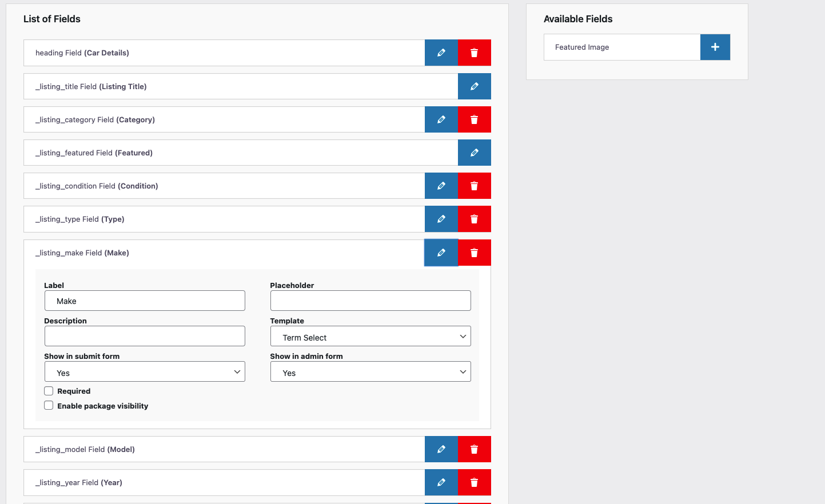Viewport: 825px width, 504px height.
Task: Check Enable package visibility option
Action: click(49, 406)
